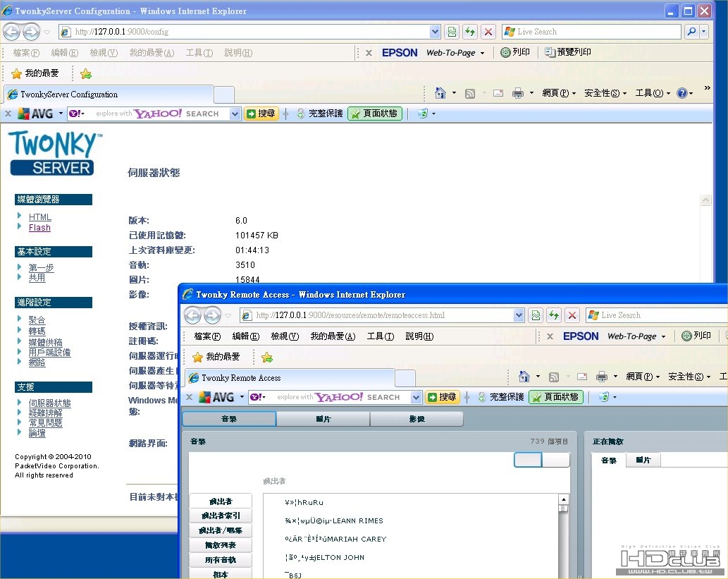Click compatibility view icon in TwonkyServer Configuration window

(452, 32)
